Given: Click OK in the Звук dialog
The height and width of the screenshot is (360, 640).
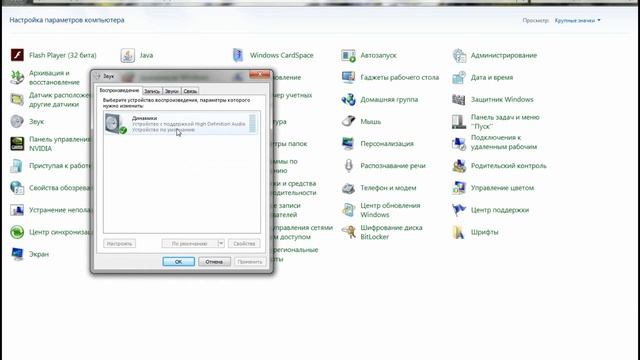Looking at the screenshot, I should point(178,262).
